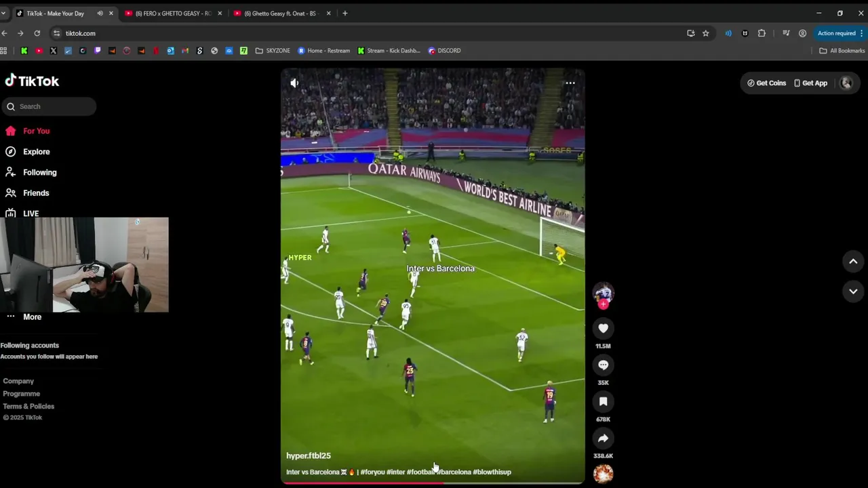This screenshot has height=488, width=868.
Task: Go back with the browser back arrow
Action: pos(5,33)
